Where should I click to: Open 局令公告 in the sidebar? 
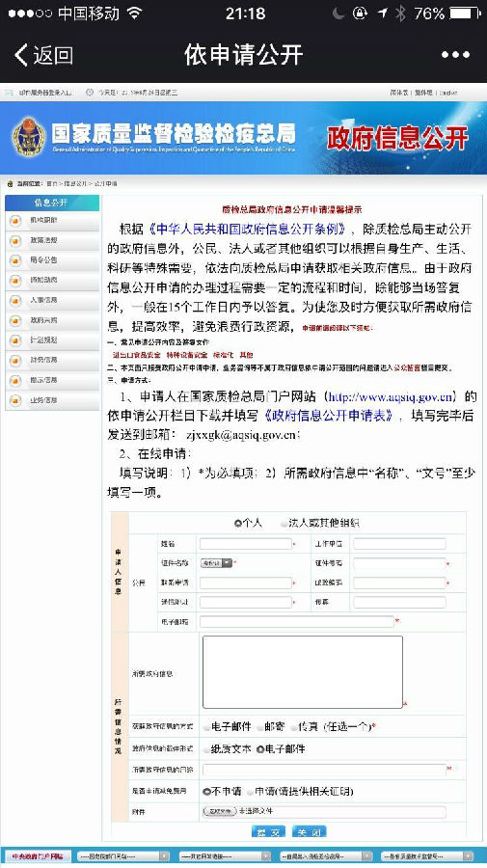click(x=43, y=260)
